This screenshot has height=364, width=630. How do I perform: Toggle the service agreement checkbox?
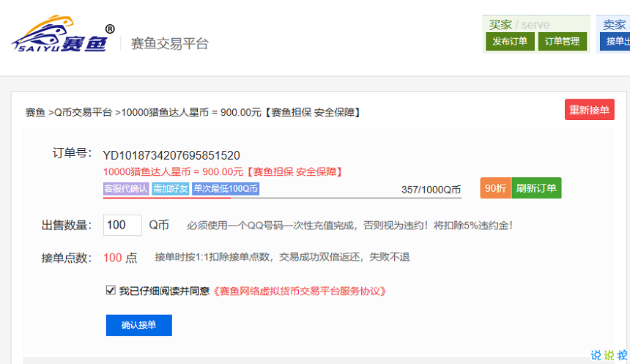pos(111,290)
